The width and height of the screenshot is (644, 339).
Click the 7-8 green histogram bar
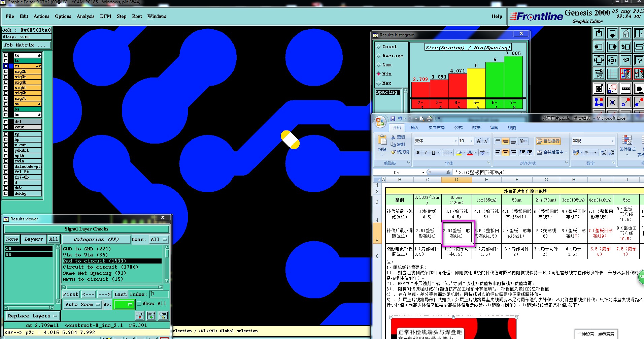coord(513,77)
